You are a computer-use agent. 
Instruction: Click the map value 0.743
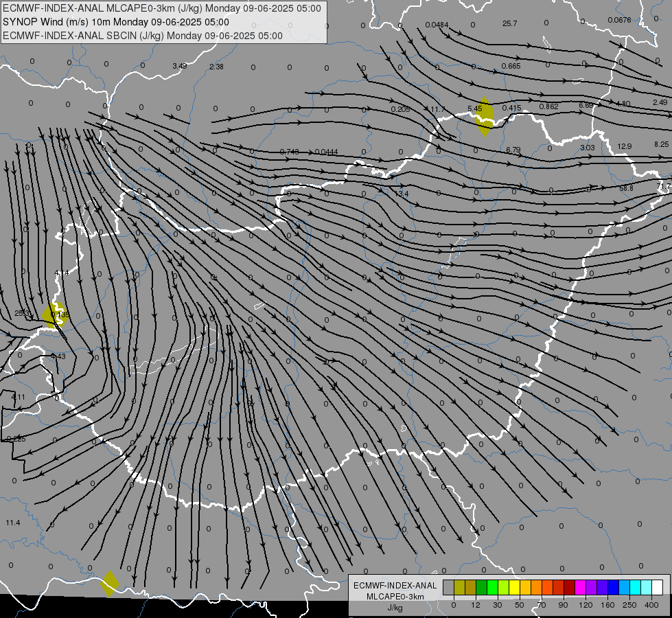289,152
